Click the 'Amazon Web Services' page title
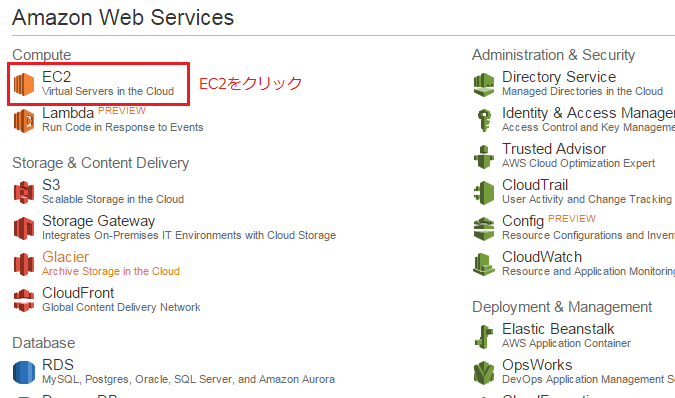This screenshot has width=675, height=398. click(x=123, y=18)
